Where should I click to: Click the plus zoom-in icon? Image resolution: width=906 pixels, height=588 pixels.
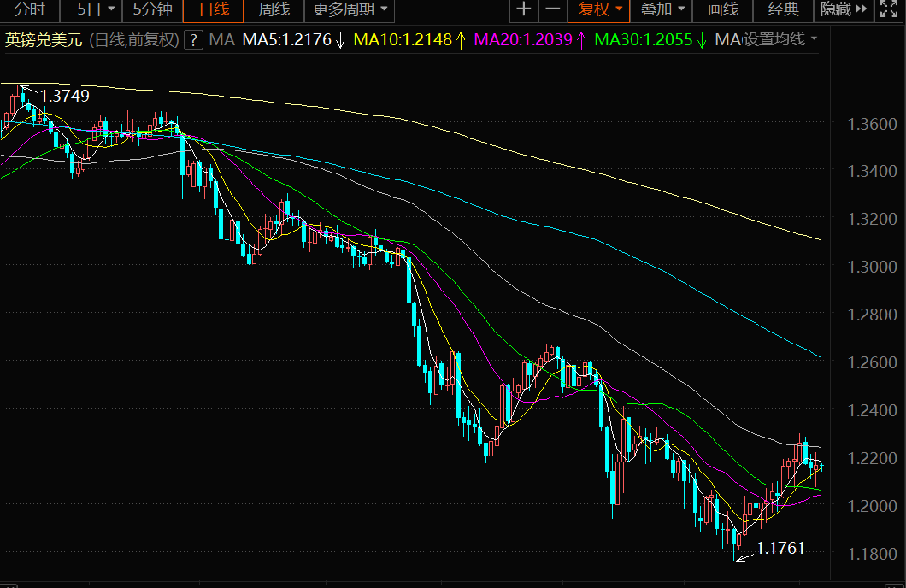(524, 10)
